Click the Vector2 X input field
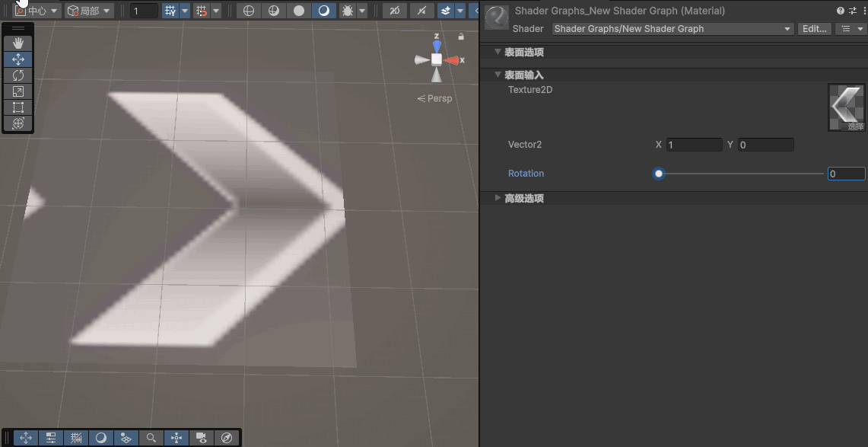The height and width of the screenshot is (447, 868). 695,145
